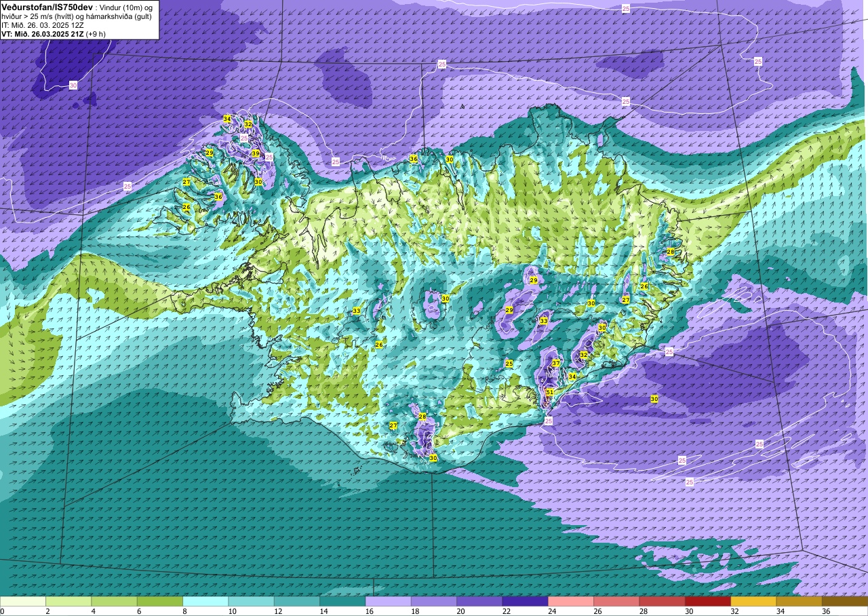Pick the 32–34 m/s yellow-orange legend swatch
Image resolution: width=868 pixels, height=616 pixels.
coord(753,601)
